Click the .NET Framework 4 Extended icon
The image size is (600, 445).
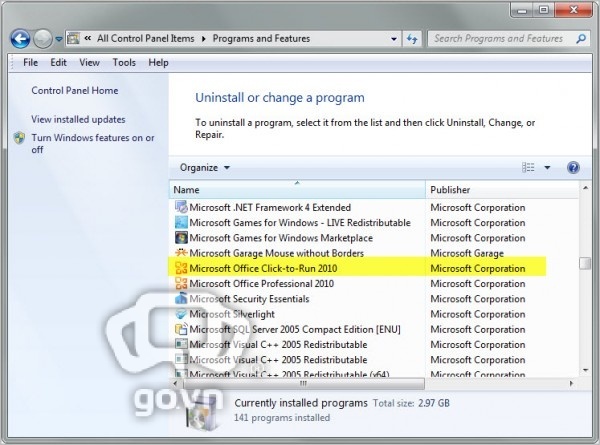click(181, 207)
